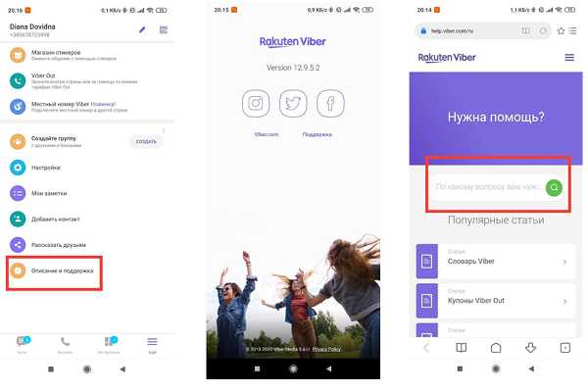Open the Privacy Policy link

tap(326, 349)
